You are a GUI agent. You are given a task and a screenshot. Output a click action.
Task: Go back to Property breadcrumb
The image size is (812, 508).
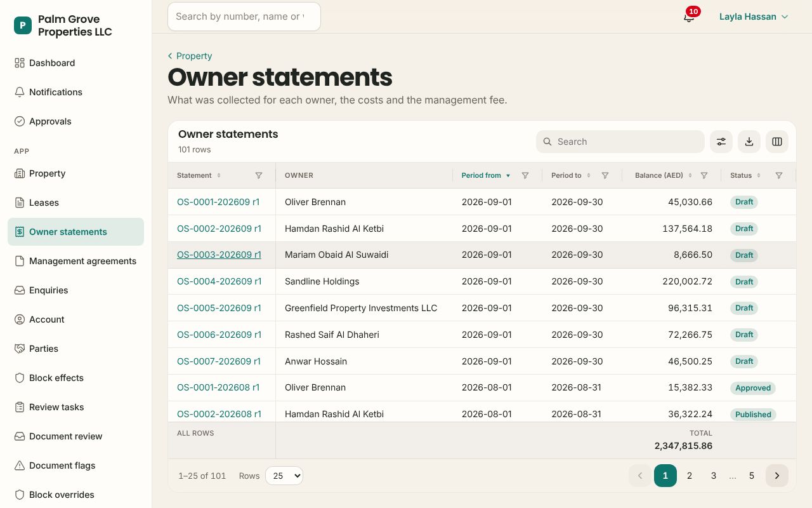[190, 56]
